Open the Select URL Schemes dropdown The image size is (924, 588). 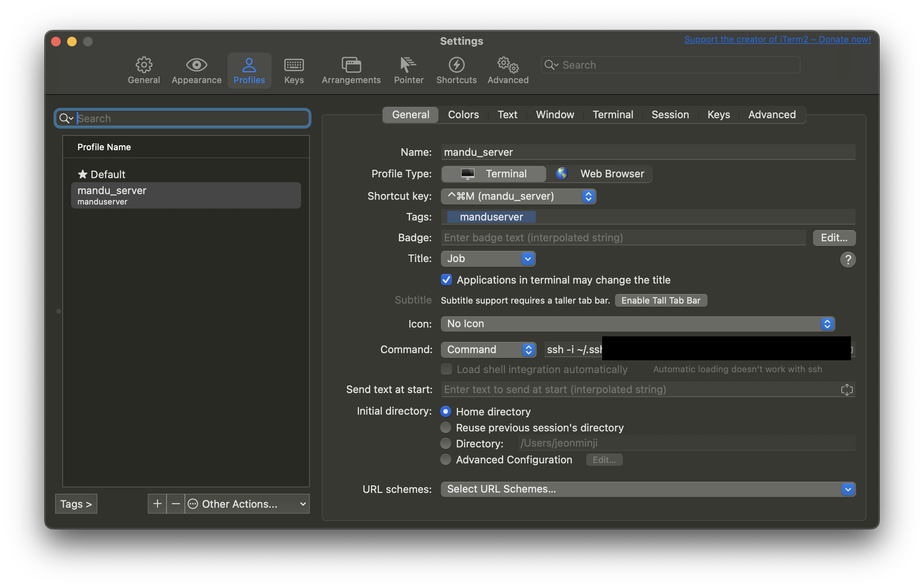648,489
